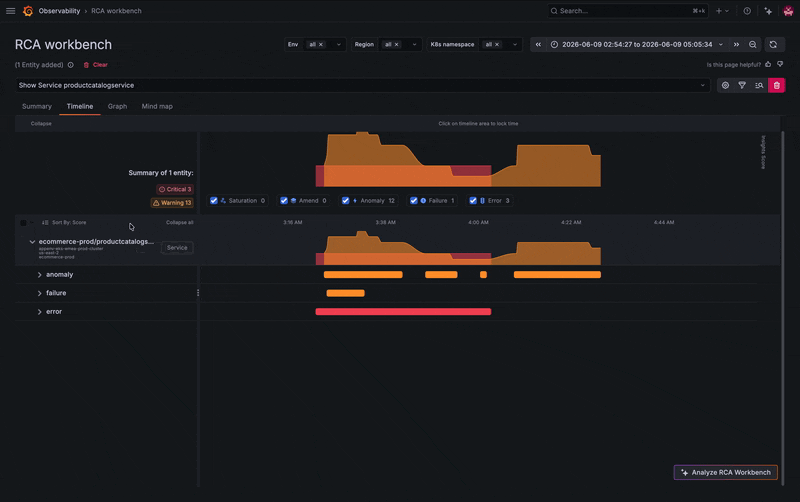Toggle the Saturation checkbox

pyautogui.click(x=214, y=200)
